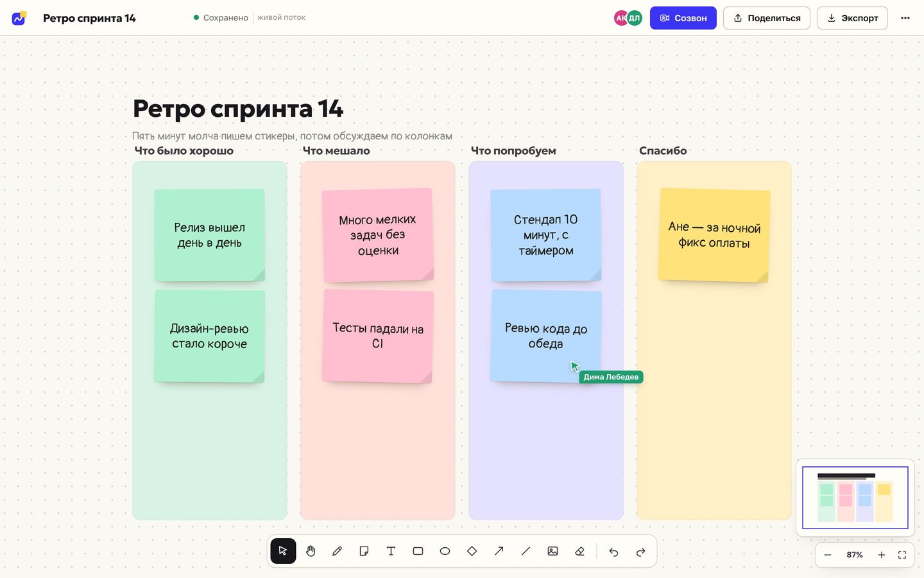
Task: Select the arrow connector tool
Action: [499, 551]
